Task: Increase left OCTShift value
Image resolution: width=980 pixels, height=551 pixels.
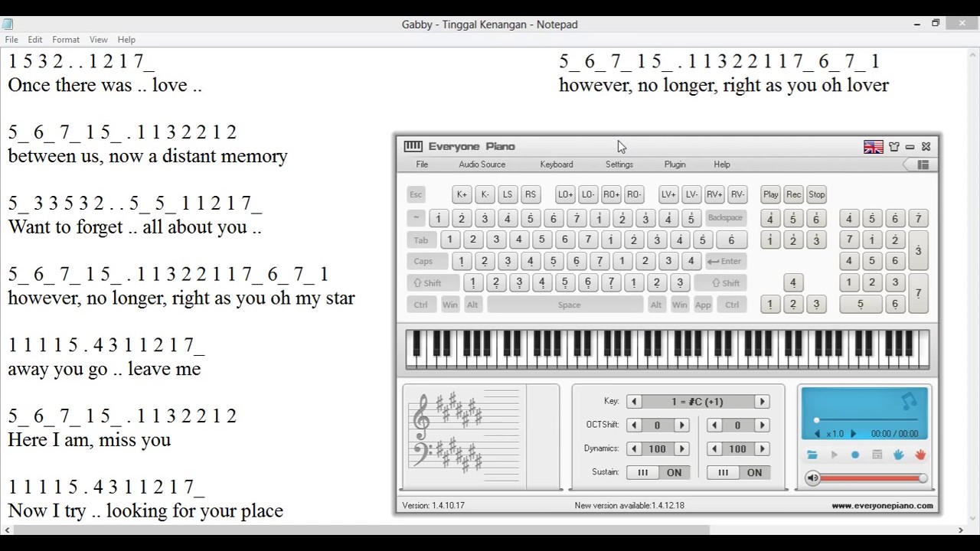Action: 681,425
